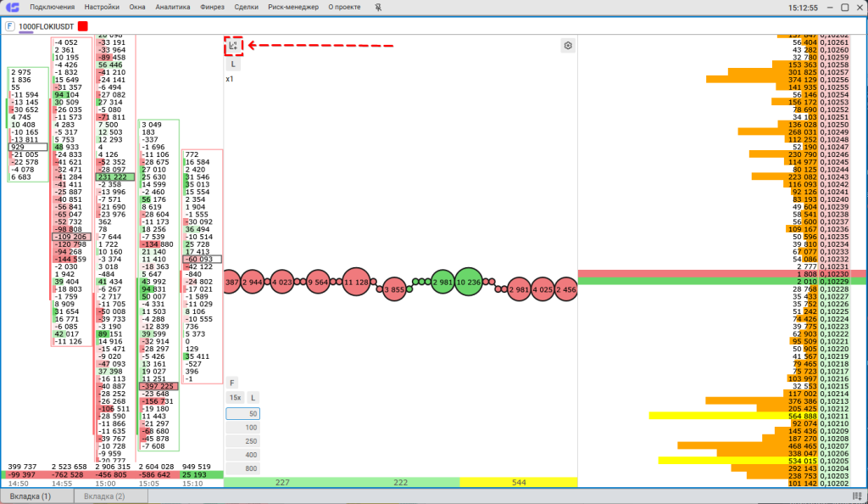Select the 800 volume preset button
The width and height of the screenshot is (868, 504).
[x=242, y=468]
